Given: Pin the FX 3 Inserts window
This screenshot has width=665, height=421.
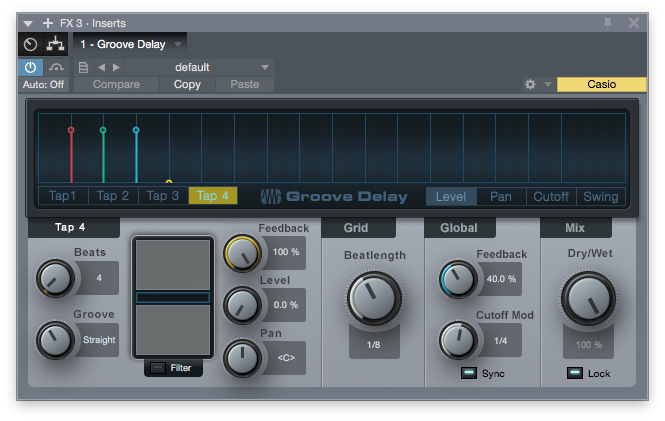Looking at the screenshot, I should tap(607, 22).
